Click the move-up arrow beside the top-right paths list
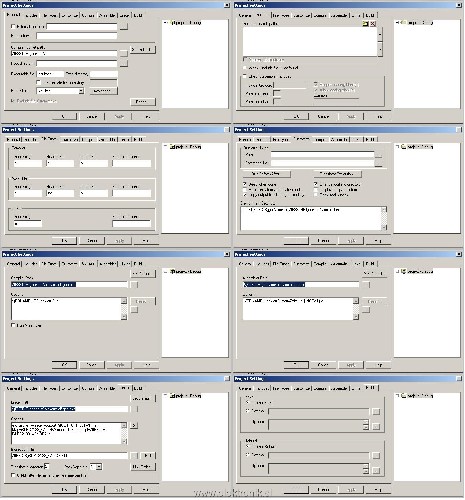The height and width of the screenshot is (500, 465). (380, 34)
